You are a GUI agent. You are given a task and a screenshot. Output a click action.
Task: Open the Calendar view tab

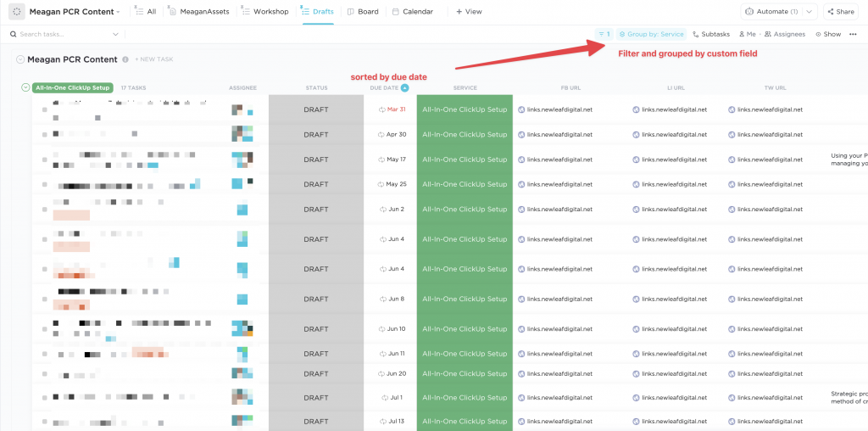coord(413,11)
